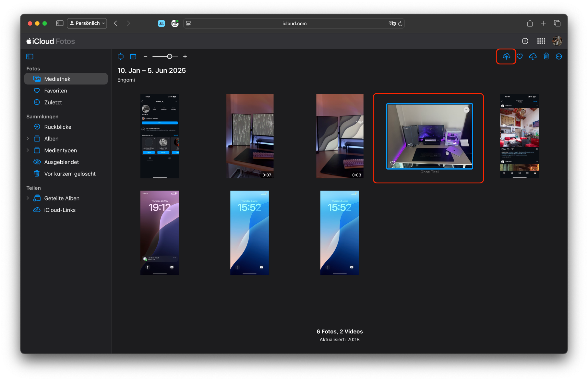Toggle the heart on the desk photo
This screenshot has width=588, height=381.
392,163
